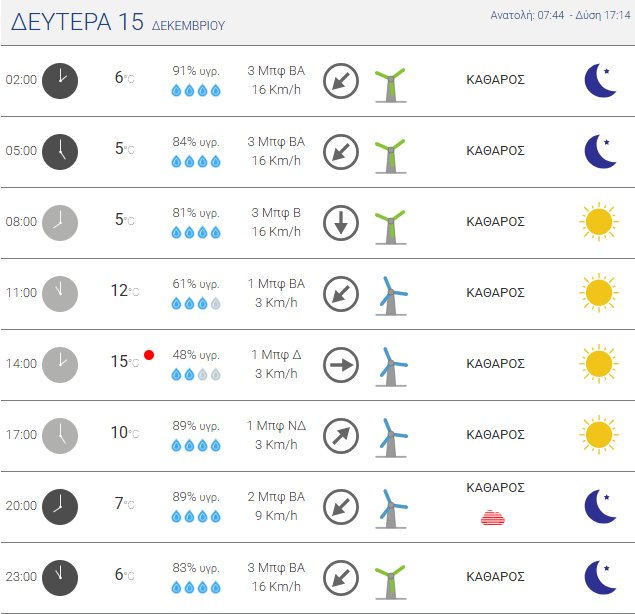The height and width of the screenshot is (614, 635).
Task: Click the ΚΑΘΑΡΟΣ label in the 20:00 row
Action: click(x=496, y=487)
